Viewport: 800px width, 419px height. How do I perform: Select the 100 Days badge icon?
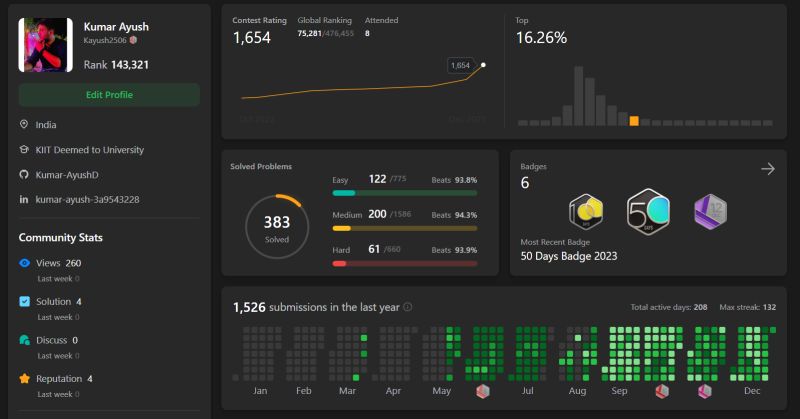pyautogui.click(x=586, y=211)
